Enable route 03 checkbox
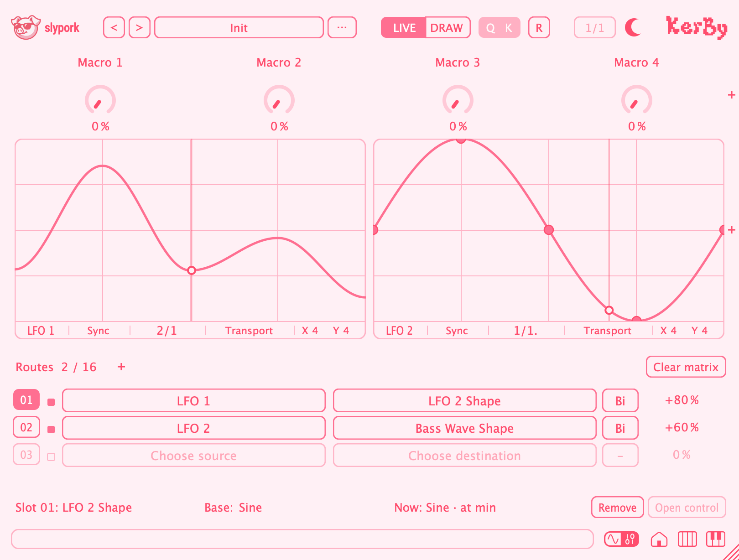Screen dimensions: 739x560 coord(51,456)
